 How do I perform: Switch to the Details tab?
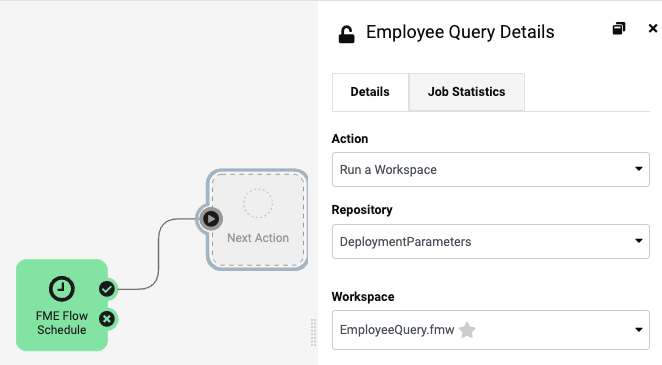coord(370,92)
